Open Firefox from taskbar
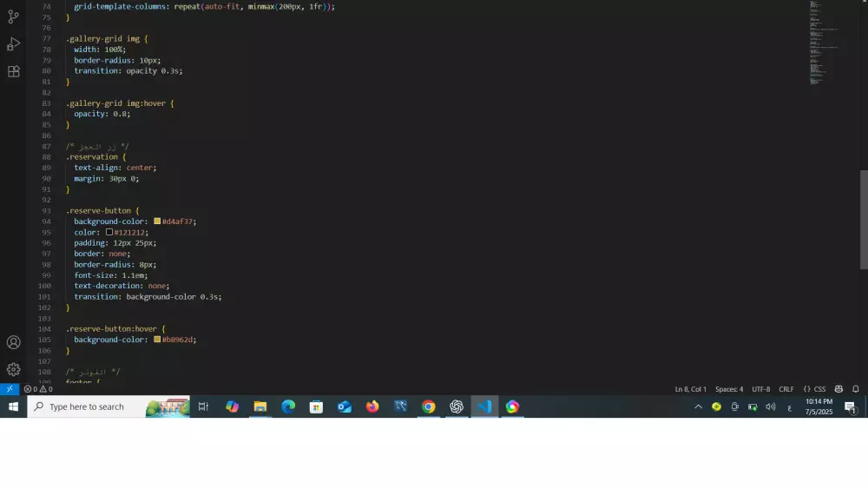Viewport: 868px width, 489px height. [372, 406]
